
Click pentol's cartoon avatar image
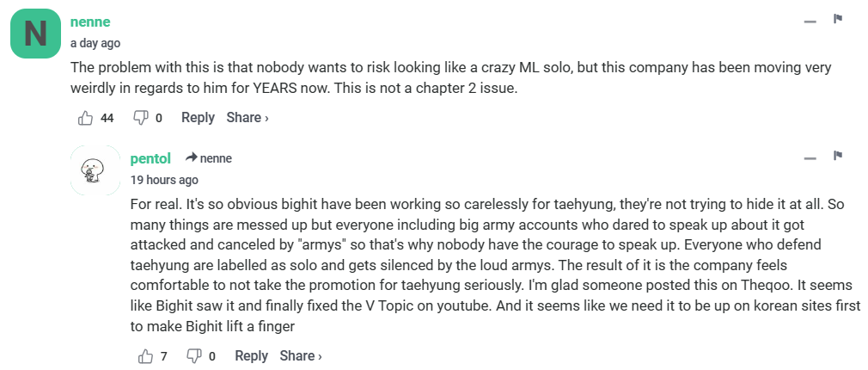point(91,170)
